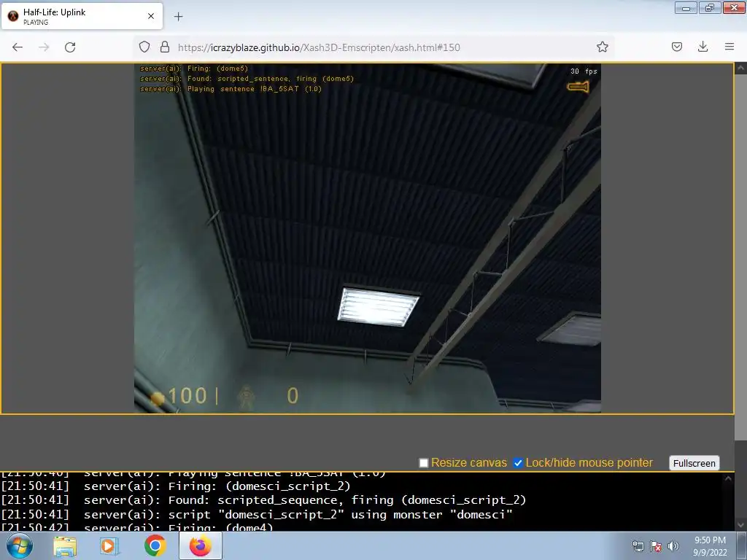
Task: Enable the Resize canvas checkbox
Action: 424,463
